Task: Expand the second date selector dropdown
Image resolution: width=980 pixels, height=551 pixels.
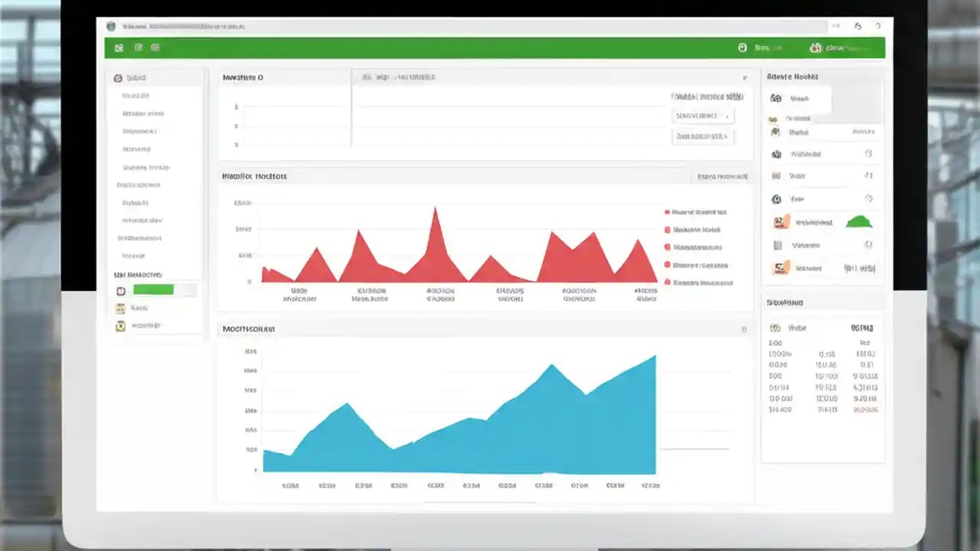Action: (x=702, y=135)
